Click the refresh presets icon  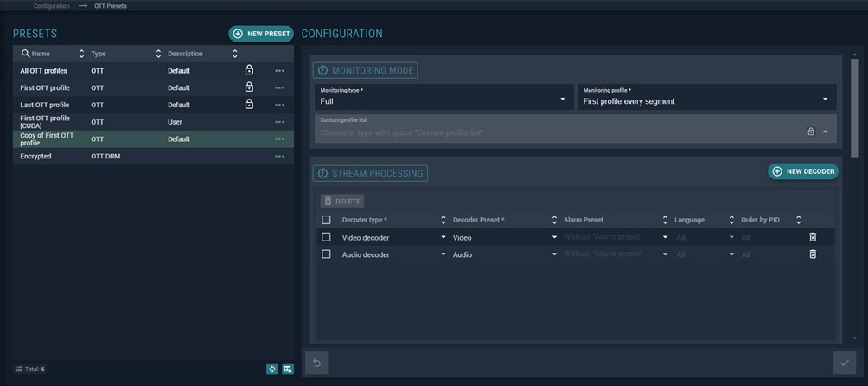click(272, 369)
